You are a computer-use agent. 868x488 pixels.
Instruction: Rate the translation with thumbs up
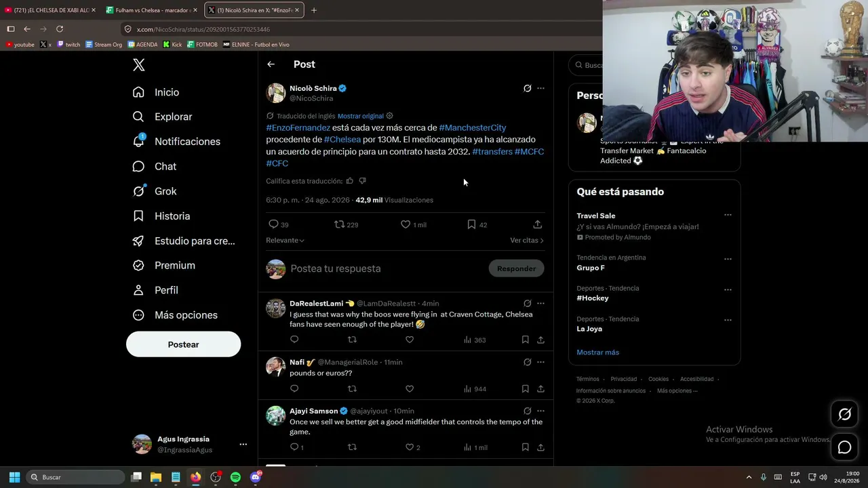click(350, 181)
